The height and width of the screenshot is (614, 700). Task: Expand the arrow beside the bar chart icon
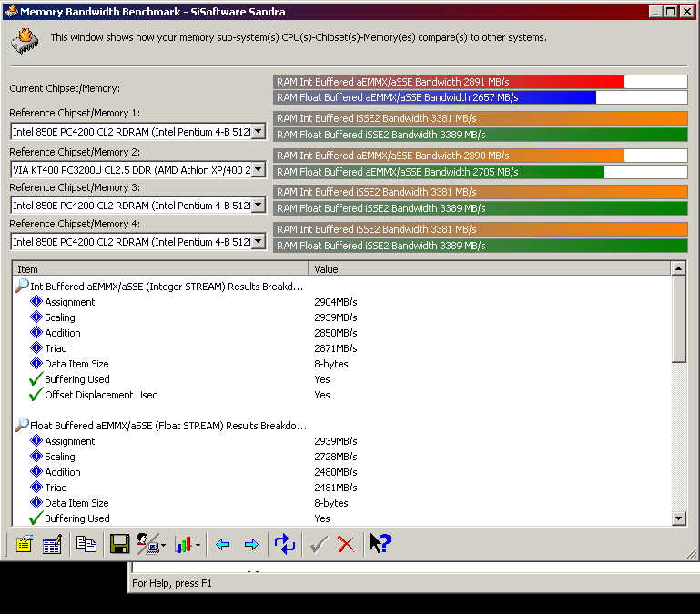point(198,545)
